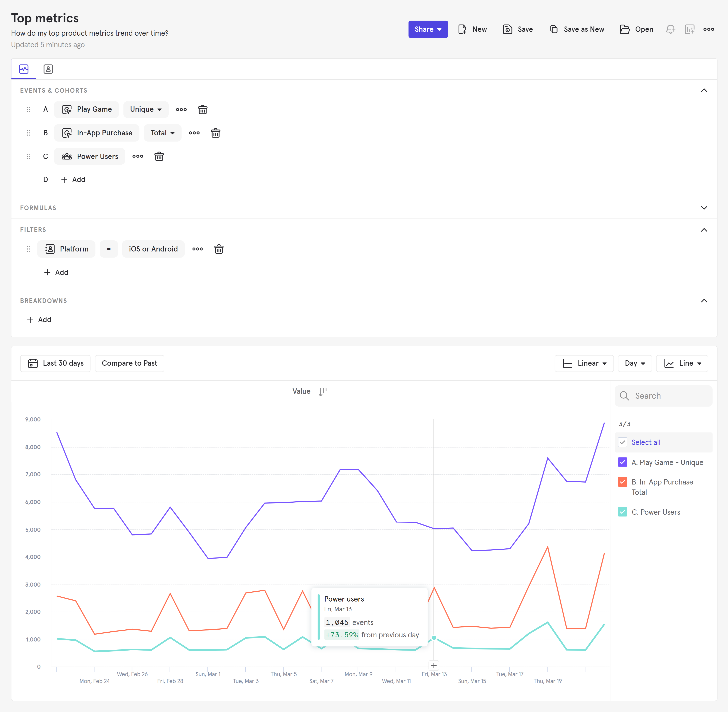The width and height of the screenshot is (728, 712).
Task: Select the line chart report tab
Action: click(x=24, y=69)
